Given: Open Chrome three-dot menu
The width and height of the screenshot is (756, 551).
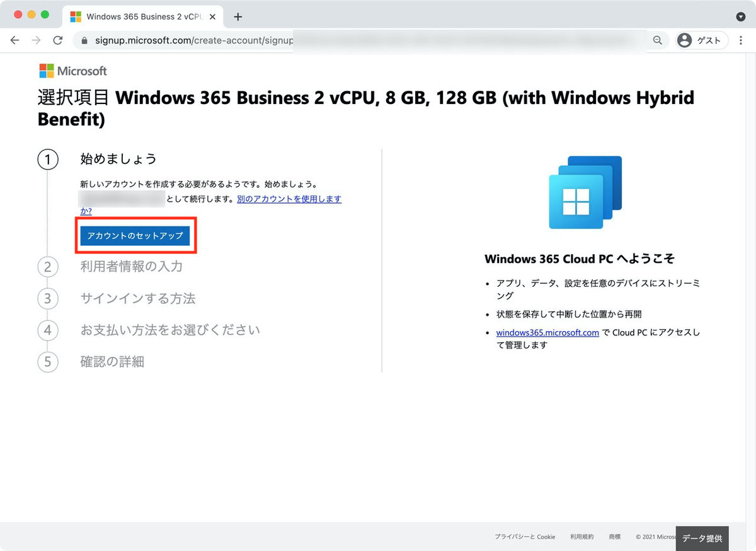Looking at the screenshot, I should 741,40.
